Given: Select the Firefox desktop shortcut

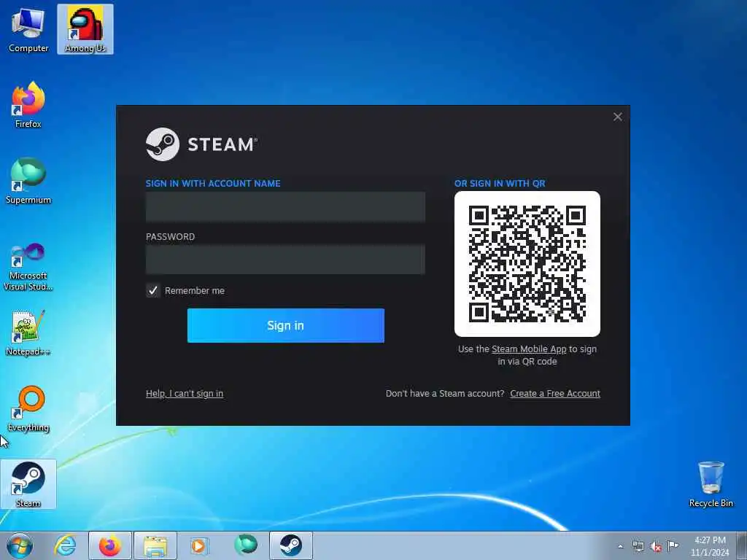Looking at the screenshot, I should click(28, 105).
